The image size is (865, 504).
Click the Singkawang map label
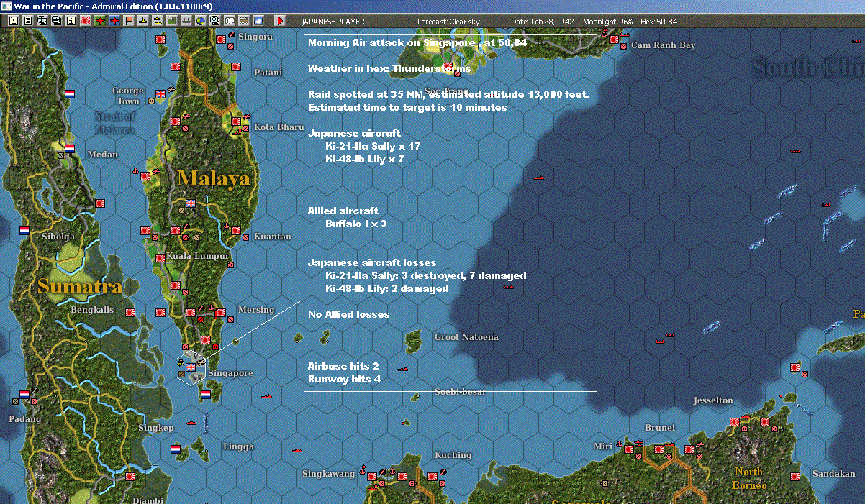[x=329, y=473]
